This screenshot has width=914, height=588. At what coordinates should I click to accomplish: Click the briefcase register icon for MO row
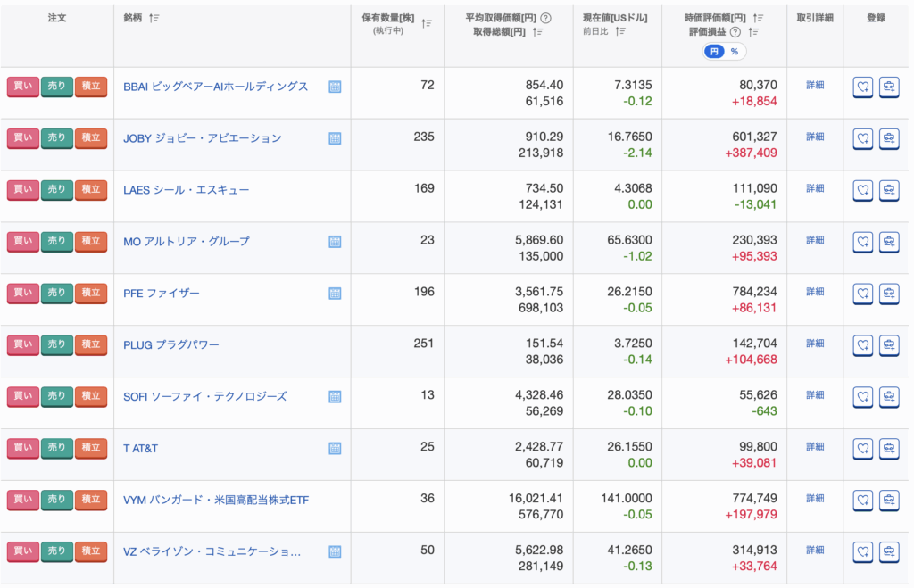coord(889,242)
